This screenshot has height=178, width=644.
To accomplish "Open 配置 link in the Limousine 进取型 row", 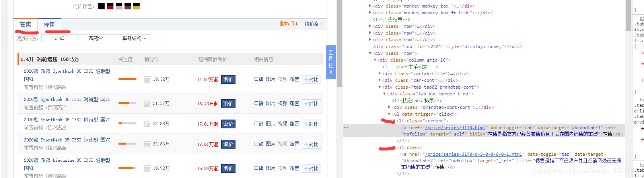I will 294,168.
